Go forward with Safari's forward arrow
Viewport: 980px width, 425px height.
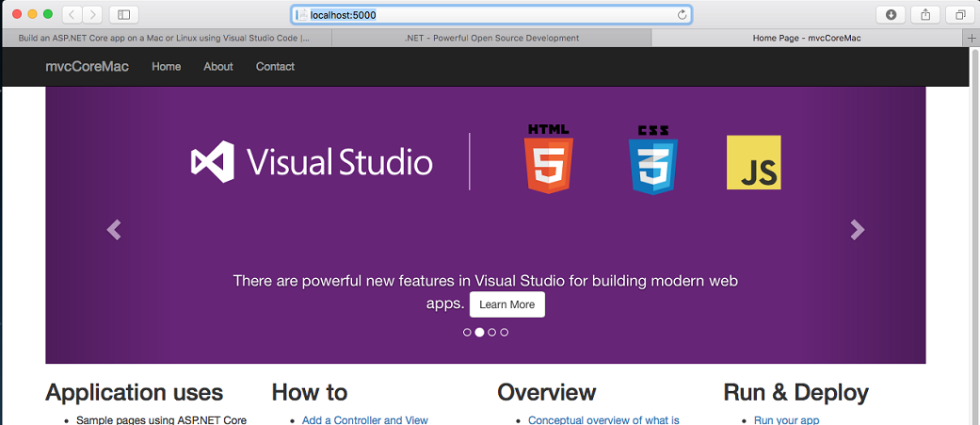92,14
